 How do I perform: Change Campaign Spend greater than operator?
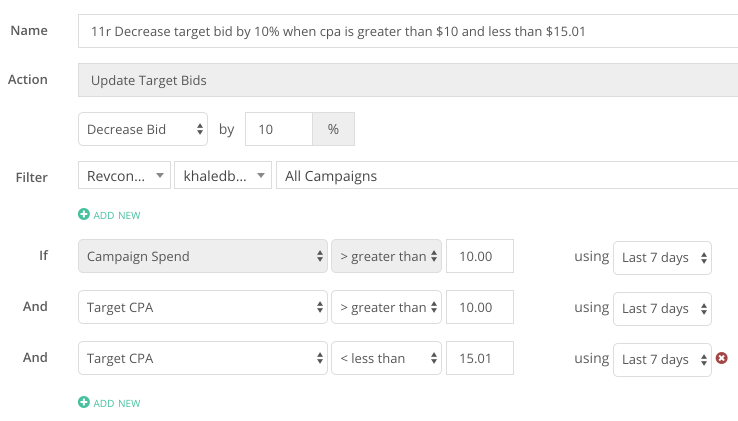coord(386,256)
